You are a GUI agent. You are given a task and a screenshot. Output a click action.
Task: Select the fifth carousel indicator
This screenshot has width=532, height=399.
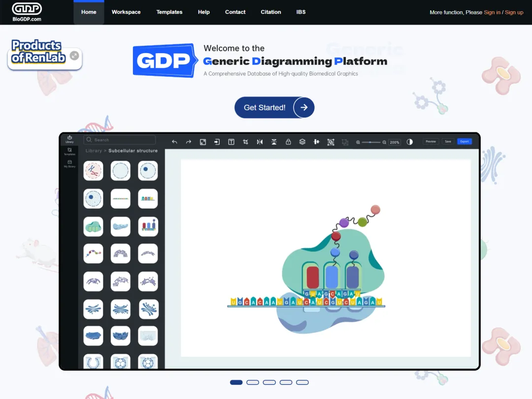tap(302, 382)
